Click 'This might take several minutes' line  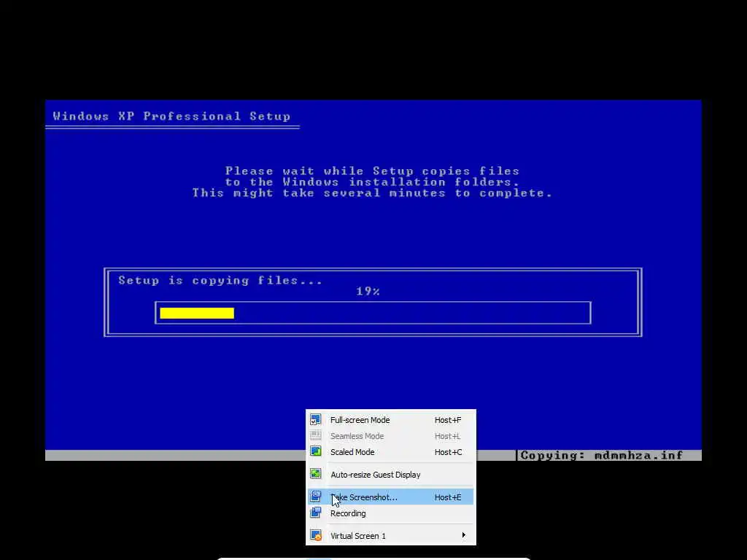tap(372, 192)
